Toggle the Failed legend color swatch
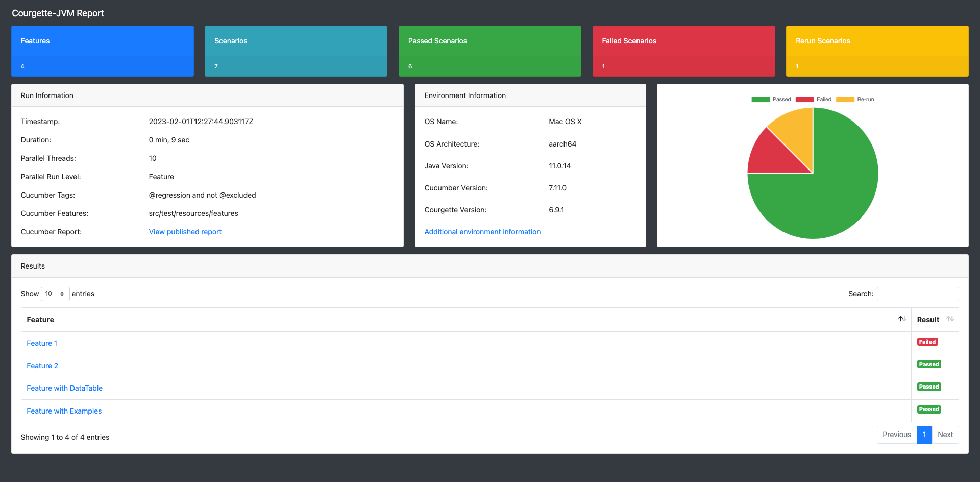Image resolution: width=980 pixels, height=482 pixels. pyautogui.click(x=804, y=99)
